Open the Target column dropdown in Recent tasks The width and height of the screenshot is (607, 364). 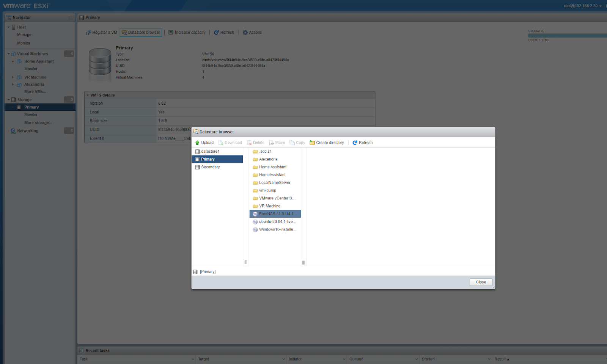tap(283, 359)
